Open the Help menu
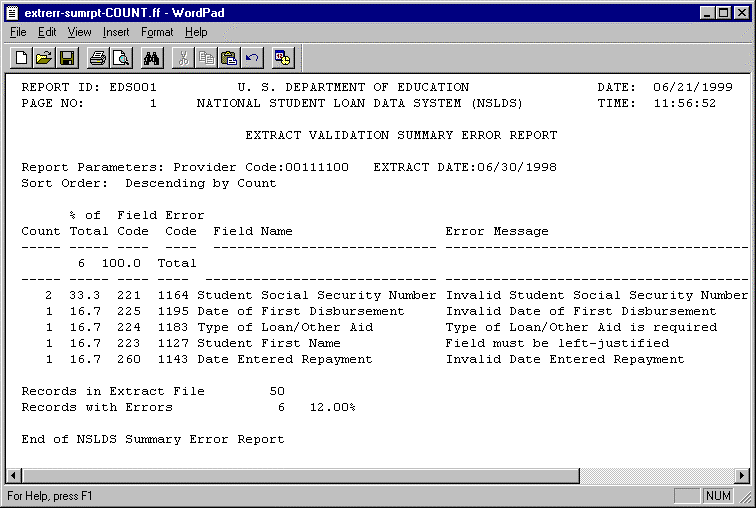756x508 pixels. (x=196, y=32)
